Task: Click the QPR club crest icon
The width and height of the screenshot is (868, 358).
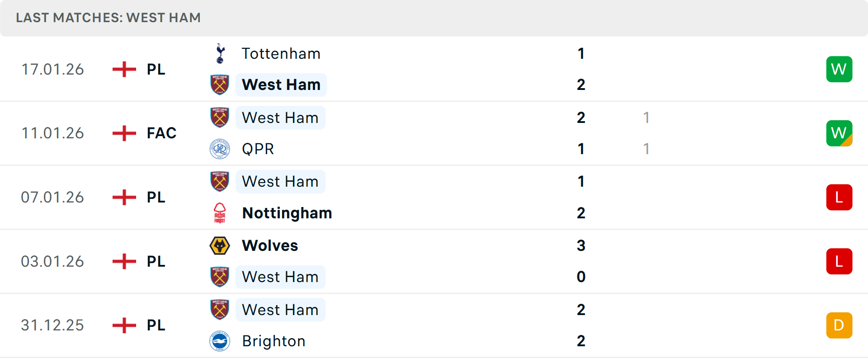Action: pyautogui.click(x=220, y=149)
